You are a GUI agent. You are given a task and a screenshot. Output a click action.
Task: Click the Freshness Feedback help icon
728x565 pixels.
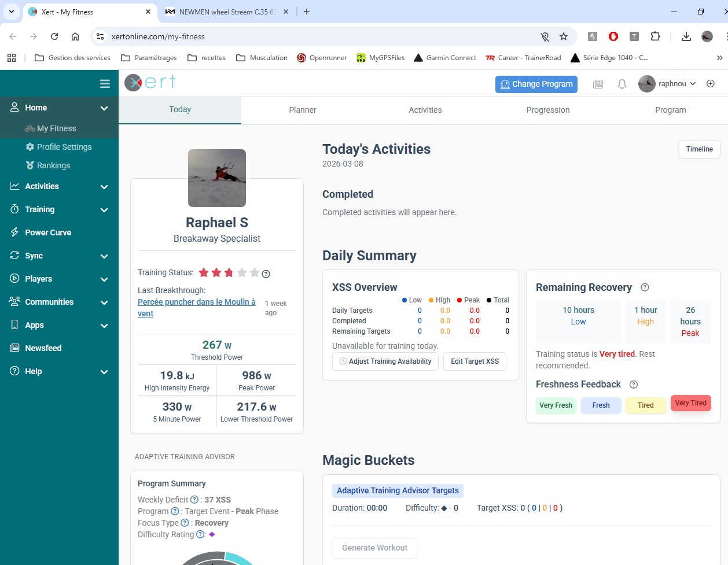(x=634, y=385)
